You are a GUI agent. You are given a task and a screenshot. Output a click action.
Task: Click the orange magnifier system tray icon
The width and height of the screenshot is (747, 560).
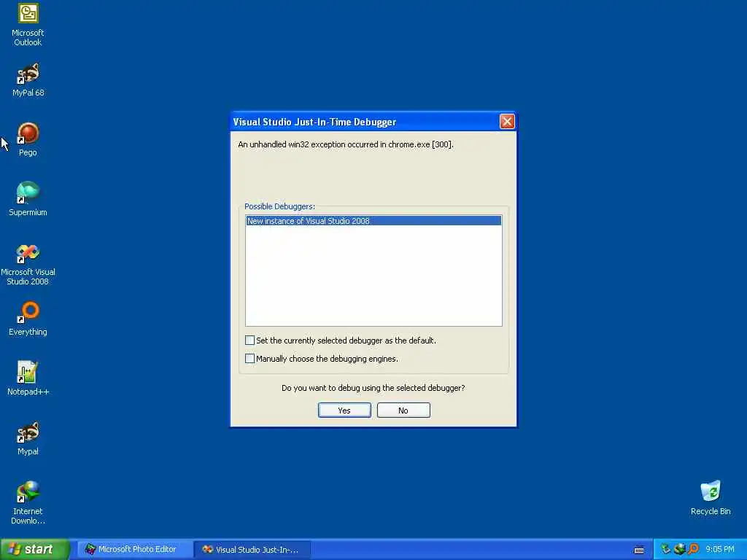click(x=694, y=549)
